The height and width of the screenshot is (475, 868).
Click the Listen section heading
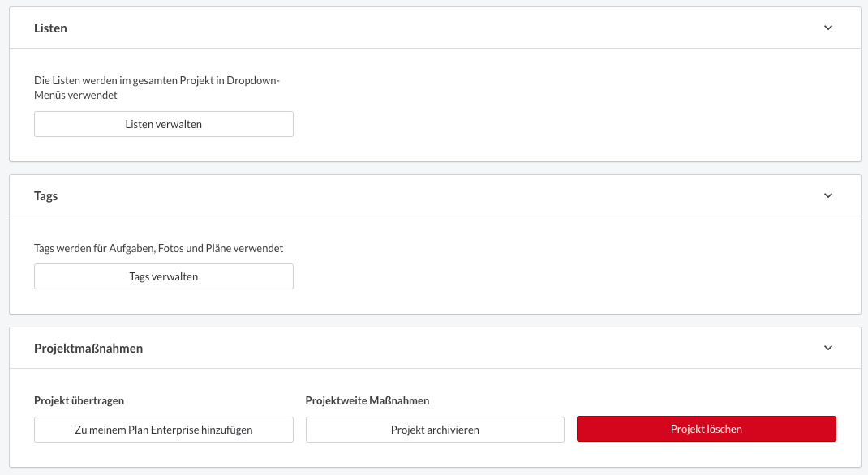pos(50,28)
